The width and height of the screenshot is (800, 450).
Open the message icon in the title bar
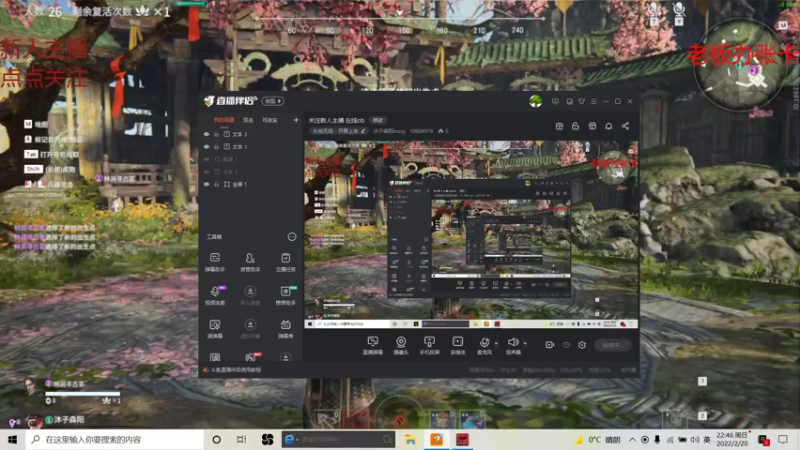555,102
